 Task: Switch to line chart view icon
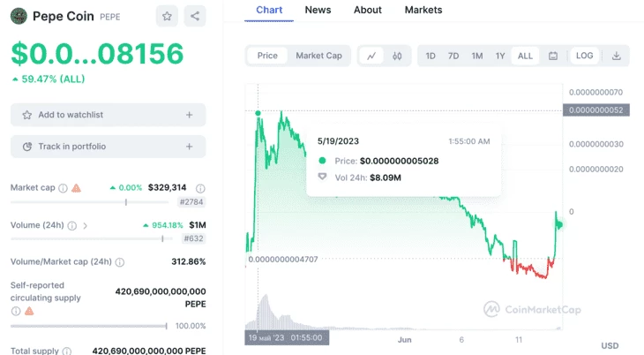pyautogui.click(x=371, y=56)
